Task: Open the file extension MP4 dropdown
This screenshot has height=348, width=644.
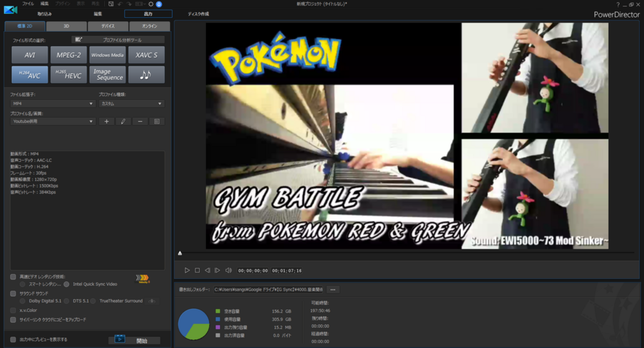Action: (91, 103)
